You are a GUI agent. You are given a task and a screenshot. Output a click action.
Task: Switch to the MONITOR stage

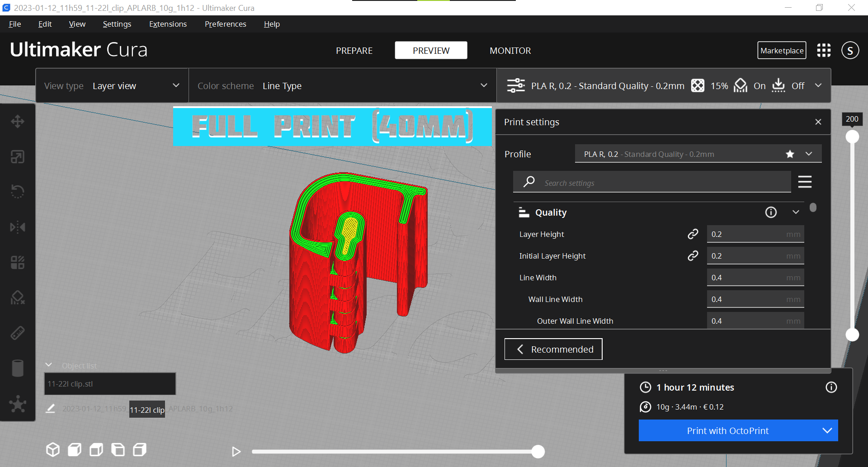pyautogui.click(x=510, y=51)
